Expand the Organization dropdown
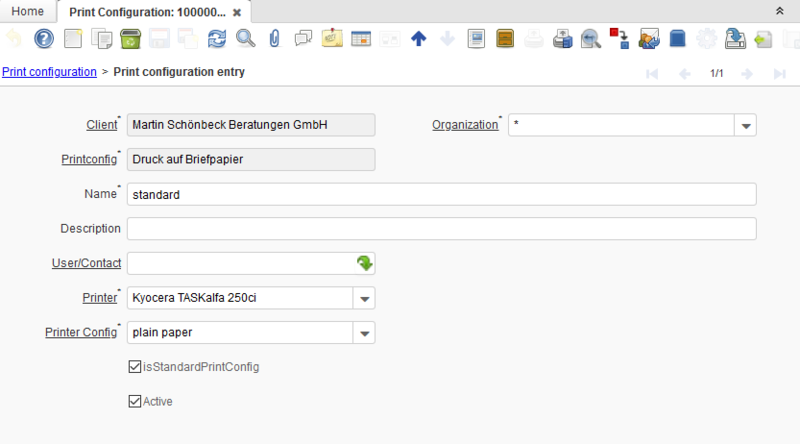This screenshot has width=800, height=444. coord(745,125)
